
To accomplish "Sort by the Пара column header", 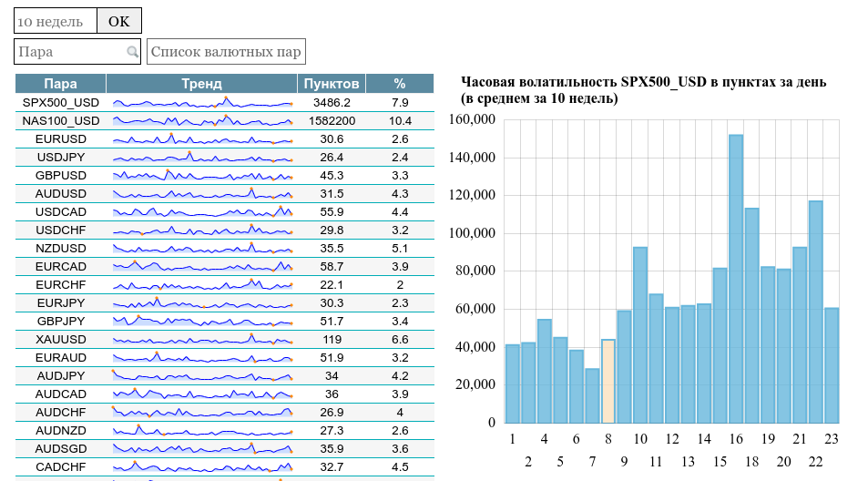I will 60,84.
